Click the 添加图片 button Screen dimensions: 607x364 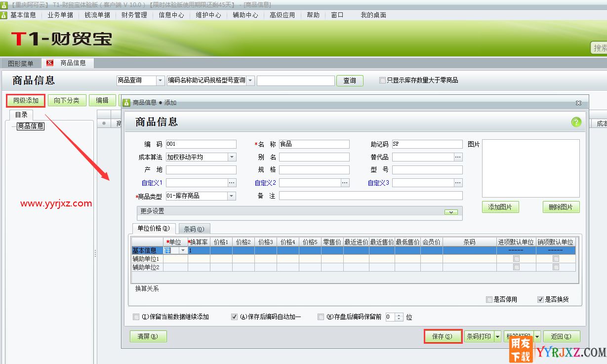500,207
